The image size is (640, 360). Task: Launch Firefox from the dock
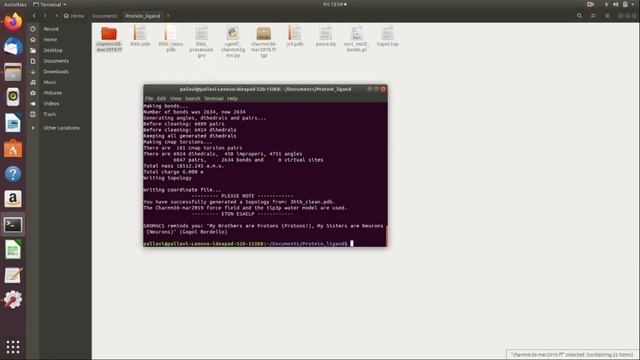[x=13, y=21]
